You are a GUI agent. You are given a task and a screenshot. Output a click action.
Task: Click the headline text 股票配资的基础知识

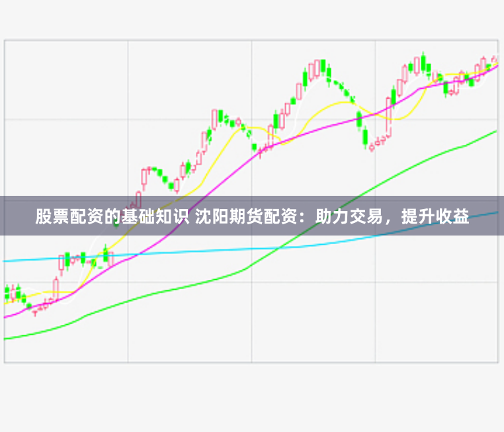(x=112, y=216)
